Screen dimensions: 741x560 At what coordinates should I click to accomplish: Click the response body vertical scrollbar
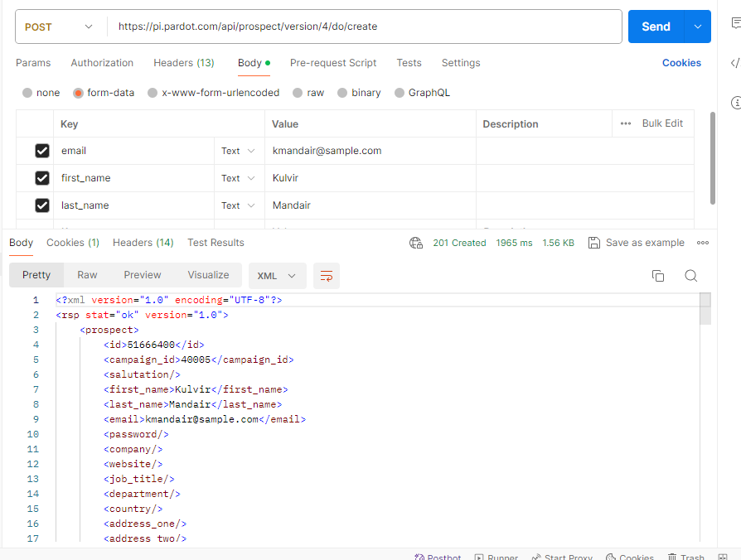(x=705, y=309)
